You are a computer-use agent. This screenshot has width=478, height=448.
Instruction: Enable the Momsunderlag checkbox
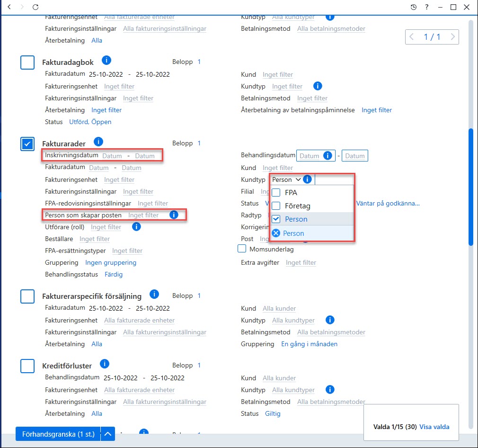tap(242, 249)
